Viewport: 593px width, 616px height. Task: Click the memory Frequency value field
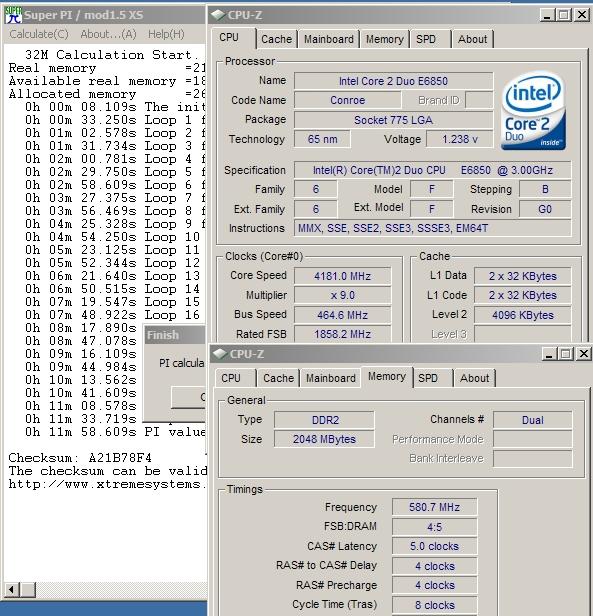[435, 507]
